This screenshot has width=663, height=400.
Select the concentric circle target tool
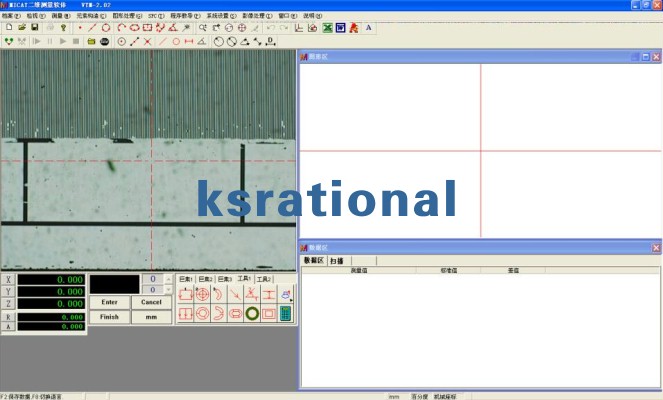202,294
